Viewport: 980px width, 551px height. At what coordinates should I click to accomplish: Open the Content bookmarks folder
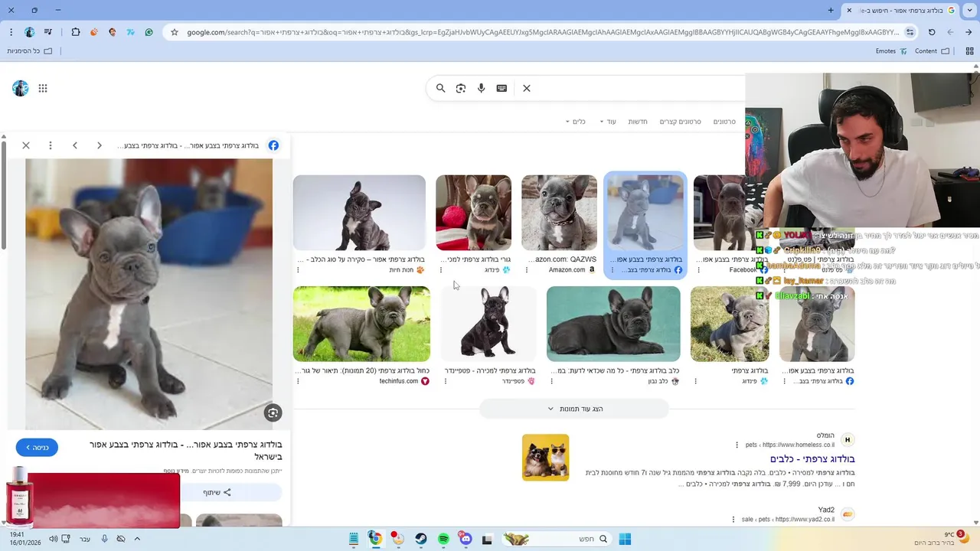[932, 51]
